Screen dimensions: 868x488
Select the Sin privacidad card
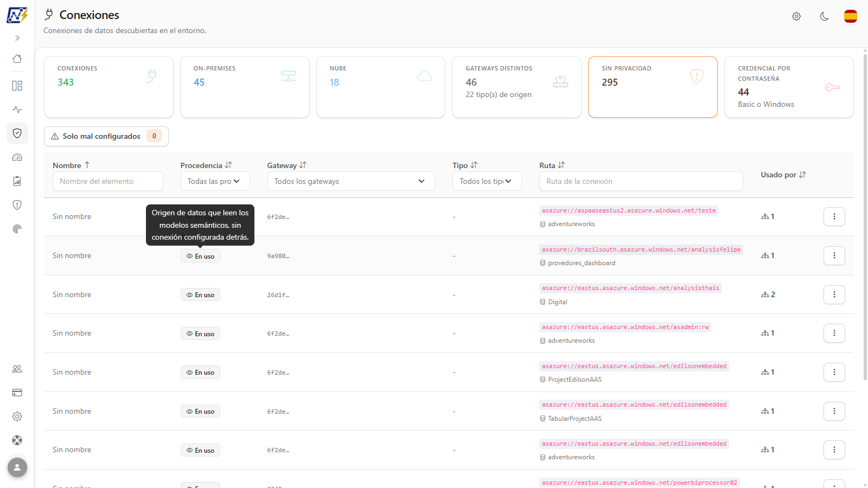click(653, 87)
